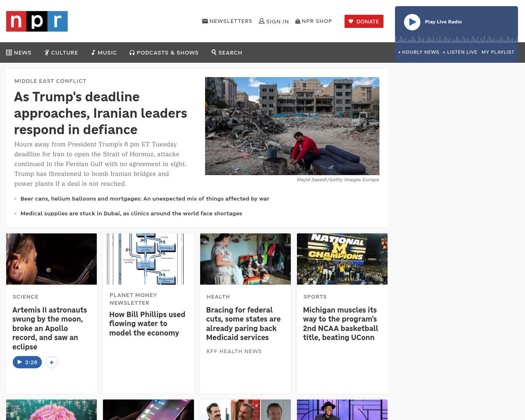
Task: Open the three men portraits thumbnail
Action: pyautogui.click(x=245, y=410)
